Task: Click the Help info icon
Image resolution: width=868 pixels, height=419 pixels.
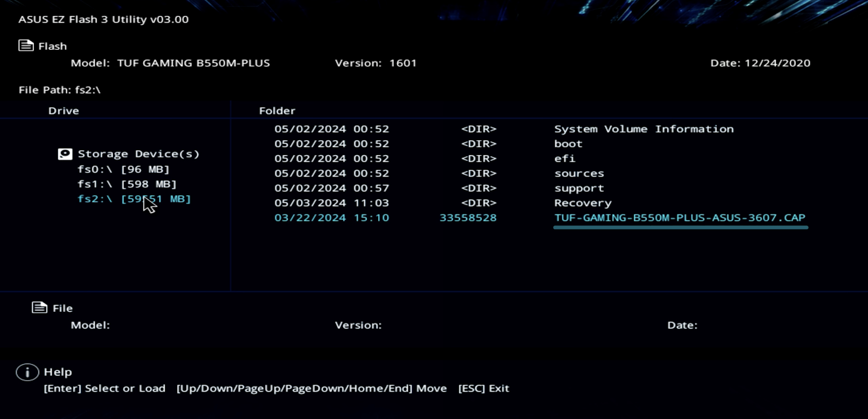Action: tap(27, 372)
